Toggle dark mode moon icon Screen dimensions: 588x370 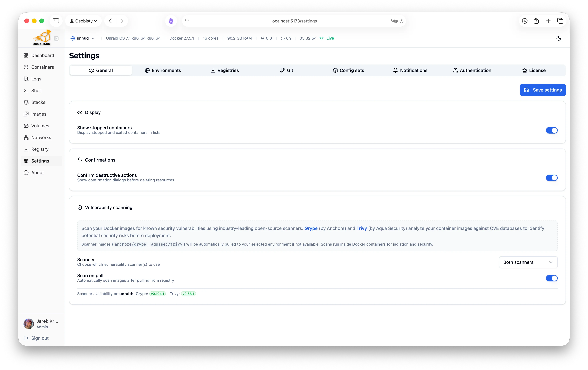[x=559, y=38]
